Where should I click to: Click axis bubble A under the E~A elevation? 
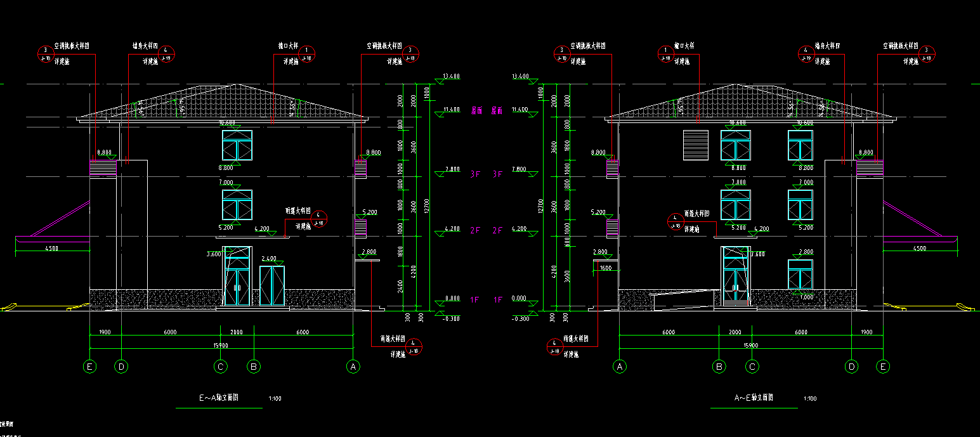[353, 366]
